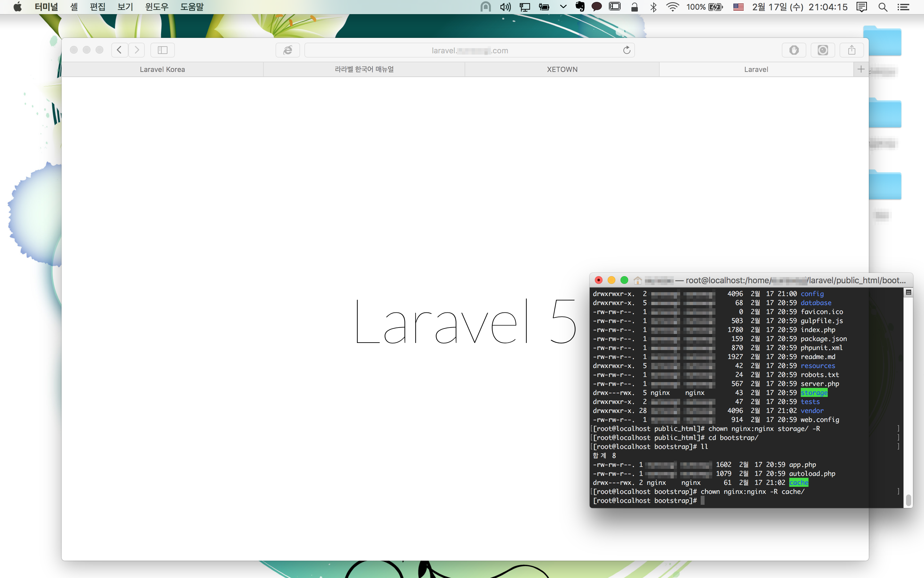Open the Apple menu

18,7
